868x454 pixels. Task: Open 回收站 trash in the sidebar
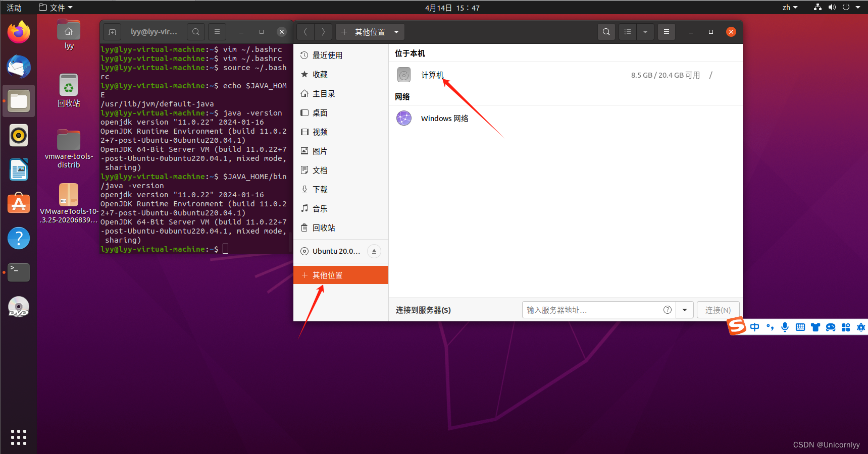coord(341,228)
